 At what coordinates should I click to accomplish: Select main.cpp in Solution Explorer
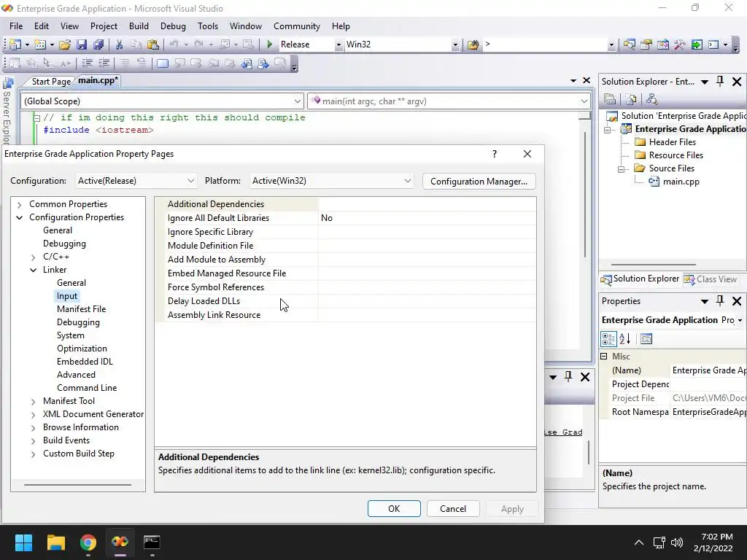tap(681, 182)
